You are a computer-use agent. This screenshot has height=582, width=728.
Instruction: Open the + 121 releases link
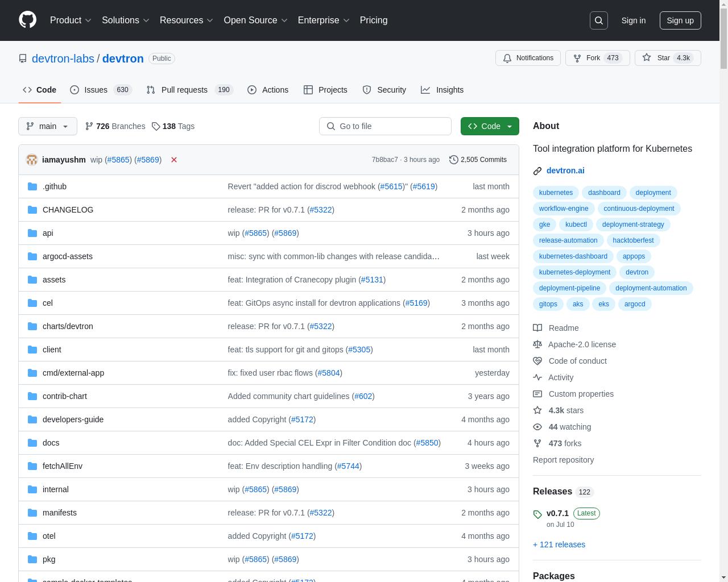(559, 544)
